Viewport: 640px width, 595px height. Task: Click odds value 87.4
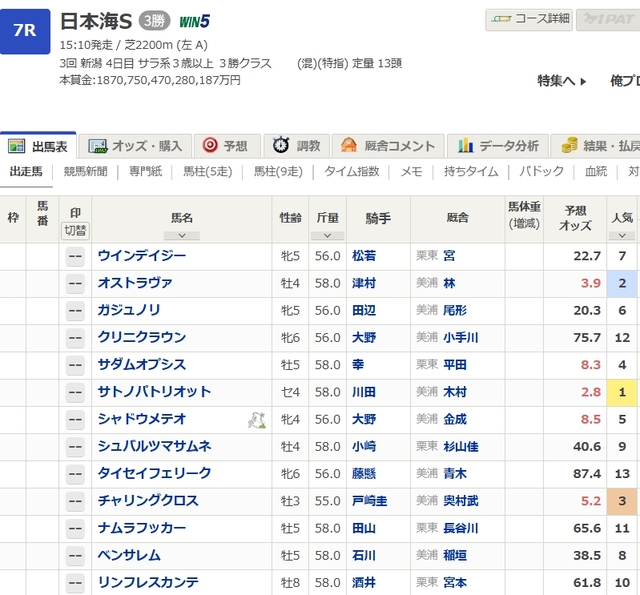[587, 474]
